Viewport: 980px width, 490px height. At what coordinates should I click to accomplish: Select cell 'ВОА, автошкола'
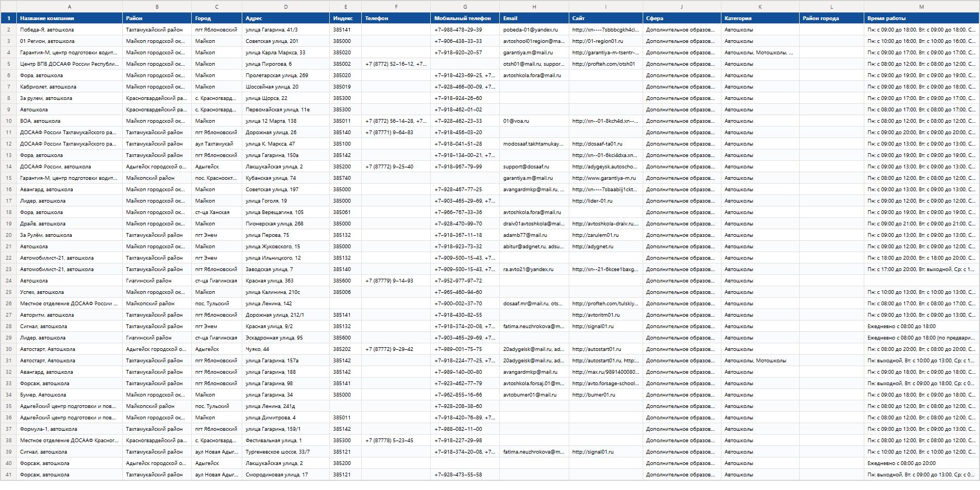coord(70,121)
